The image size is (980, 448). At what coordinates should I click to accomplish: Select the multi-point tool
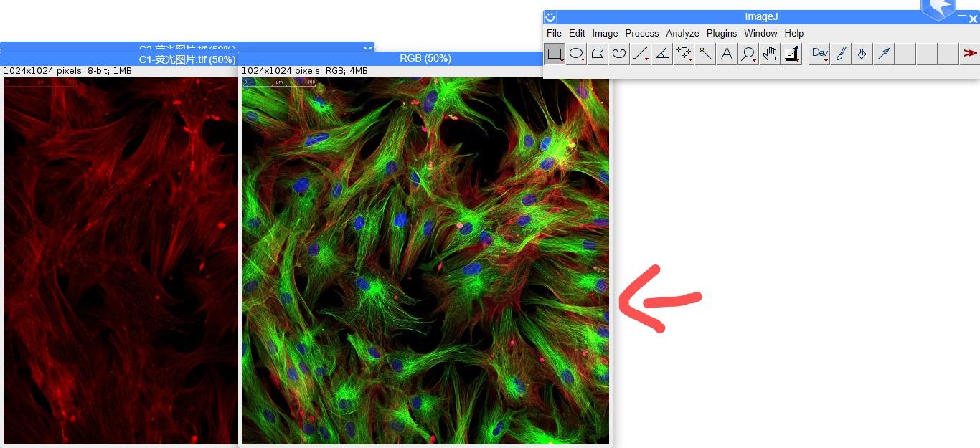click(x=683, y=53)
